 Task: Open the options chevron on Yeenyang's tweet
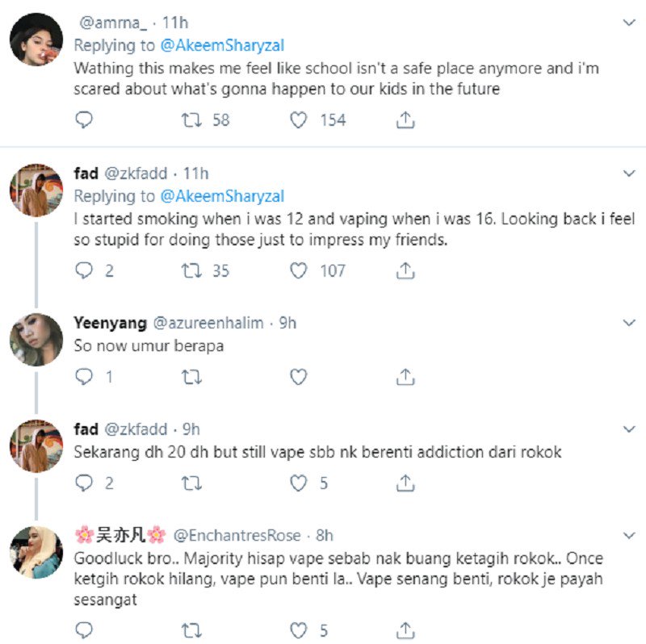(x=630, y=323)
